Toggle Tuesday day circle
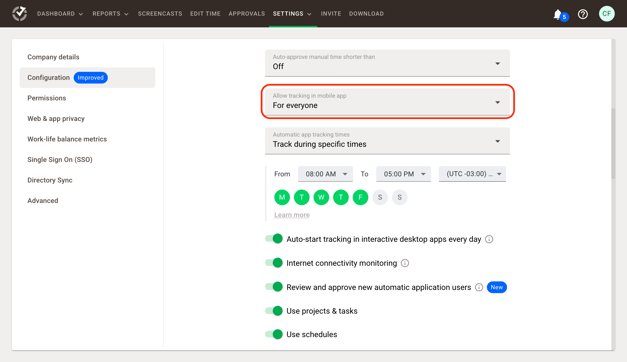This screenshot has height=362, width=627. [302, 197]
